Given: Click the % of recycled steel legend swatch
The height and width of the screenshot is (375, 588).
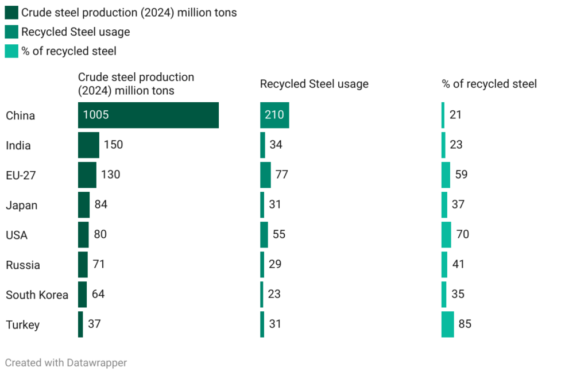Looking at the screenshot, I should click(11, 51).
